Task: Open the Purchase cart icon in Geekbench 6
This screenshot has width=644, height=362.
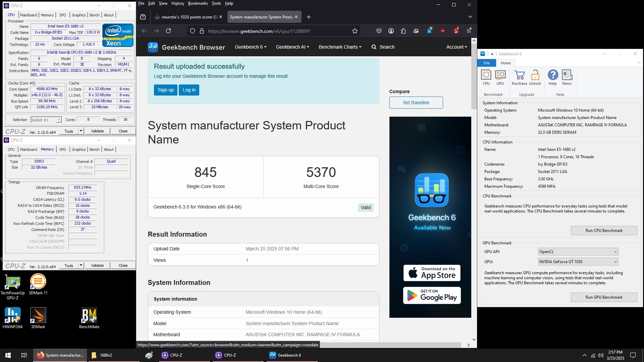Action: [519, 77]
